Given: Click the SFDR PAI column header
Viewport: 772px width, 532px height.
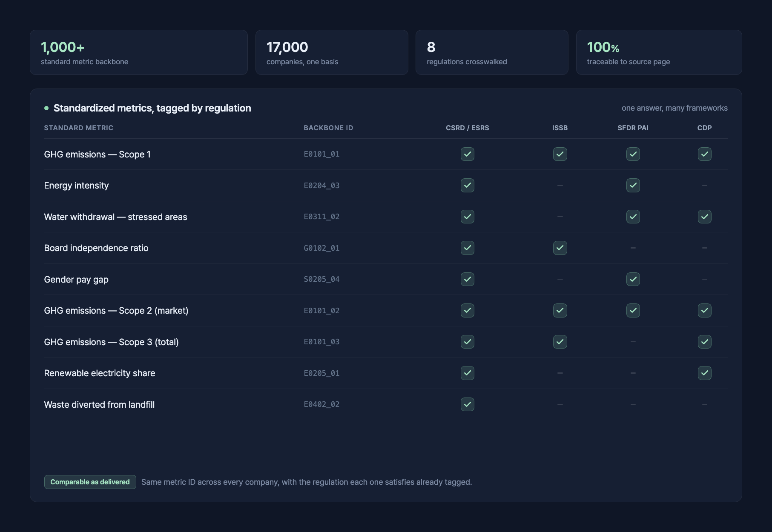Looking at the screenshot, I should (x=633, y=128).
